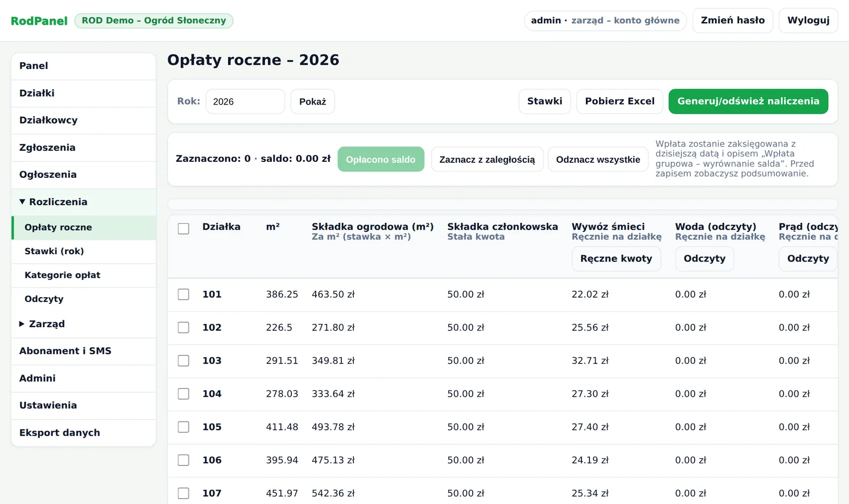Viewport: 849px width, 504px height.
Task: Check the box for plot 101
Action: 184,294
